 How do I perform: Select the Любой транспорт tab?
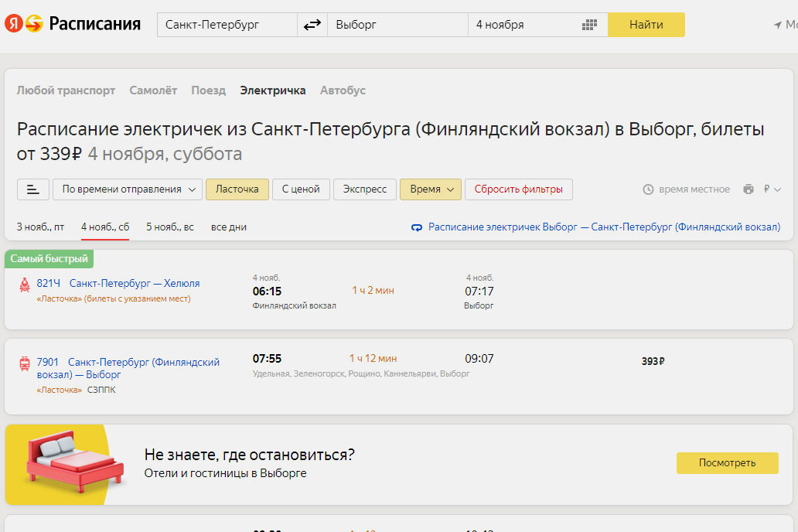click(x=66, y=90)
